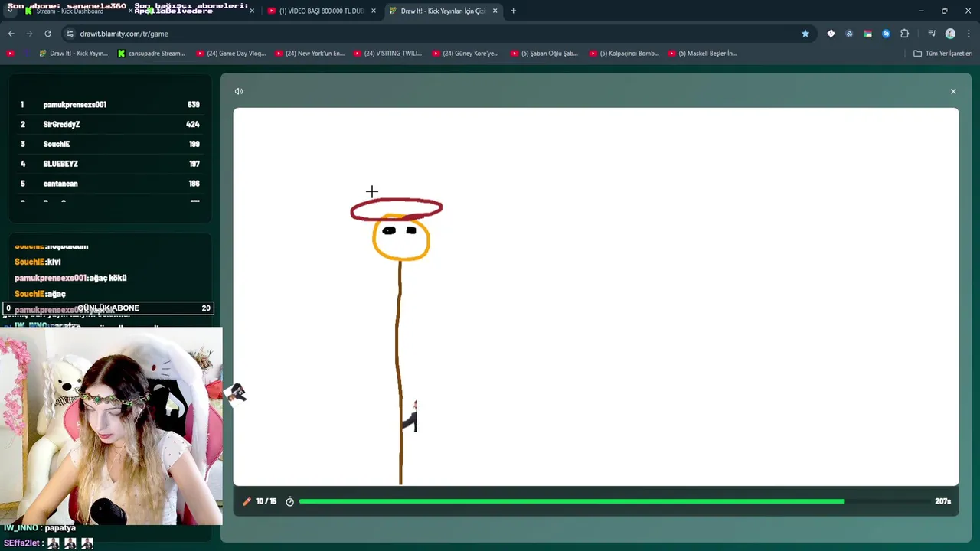This screenshot has height=551, width=980.
Task: Open the white diamond extension icon
Action: coord(831,34)
